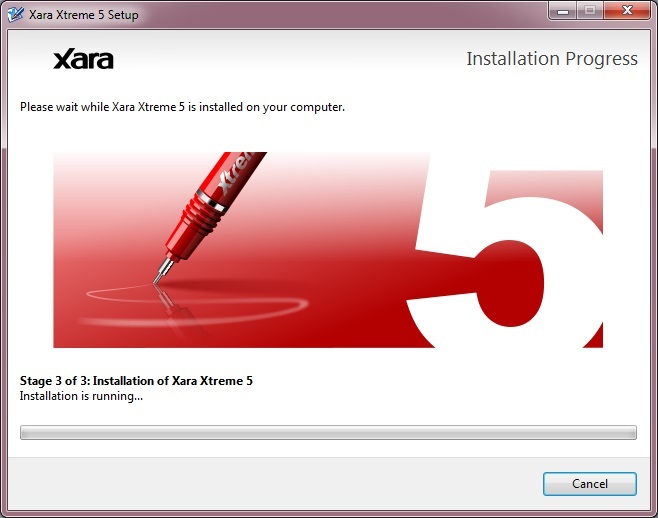Click the Xara Xtreme setup title bar icon
The image size is (658, 518).
click(x=16, y=15)
